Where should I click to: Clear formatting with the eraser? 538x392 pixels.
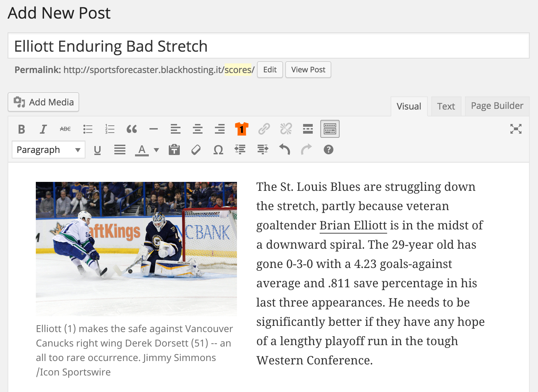(x=196, y=150)
